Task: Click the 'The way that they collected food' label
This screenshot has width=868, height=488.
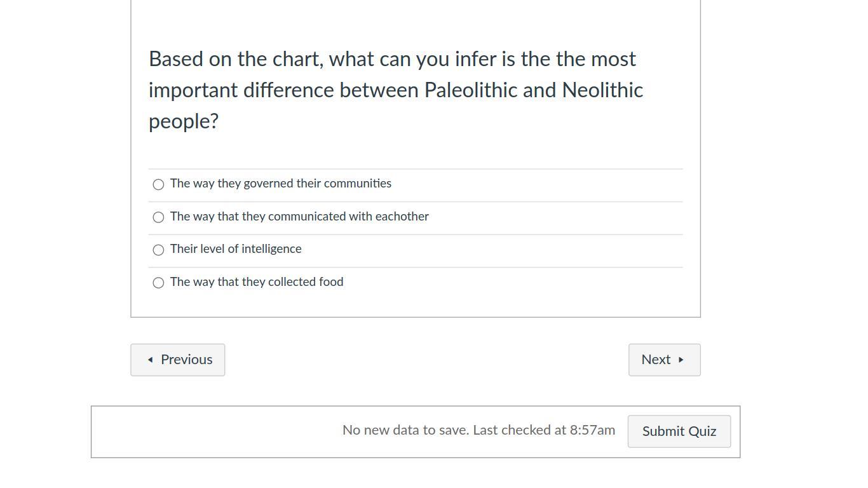Action: click(x=257, y=282)
